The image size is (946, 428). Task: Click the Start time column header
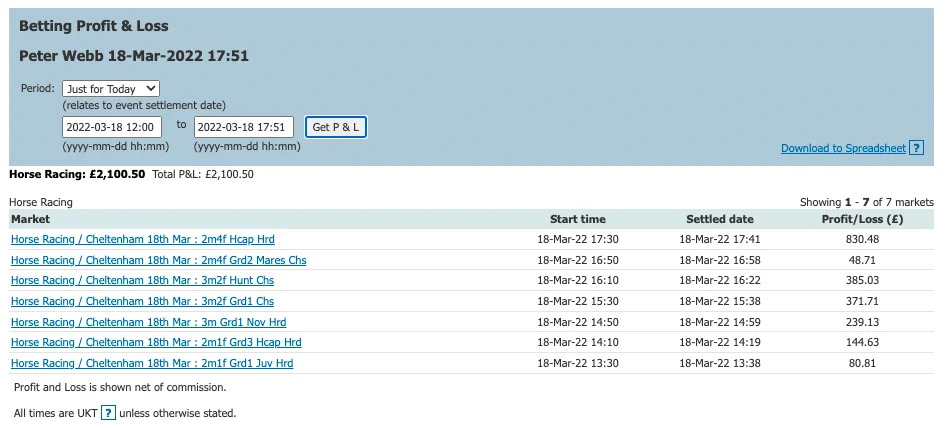577,219
